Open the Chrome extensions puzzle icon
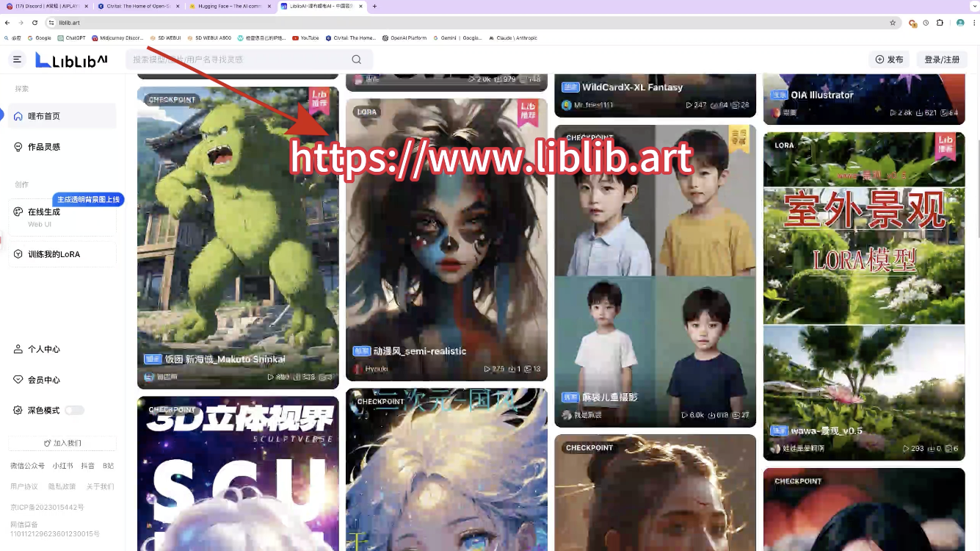980x551 pixels. (x=940, y=23)
